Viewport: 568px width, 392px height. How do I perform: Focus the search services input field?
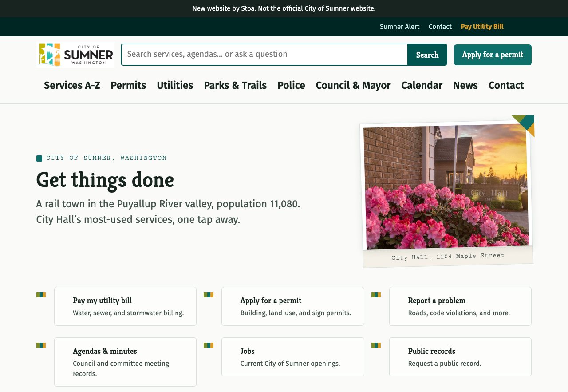pyautogui.click(x=264, y=55)
